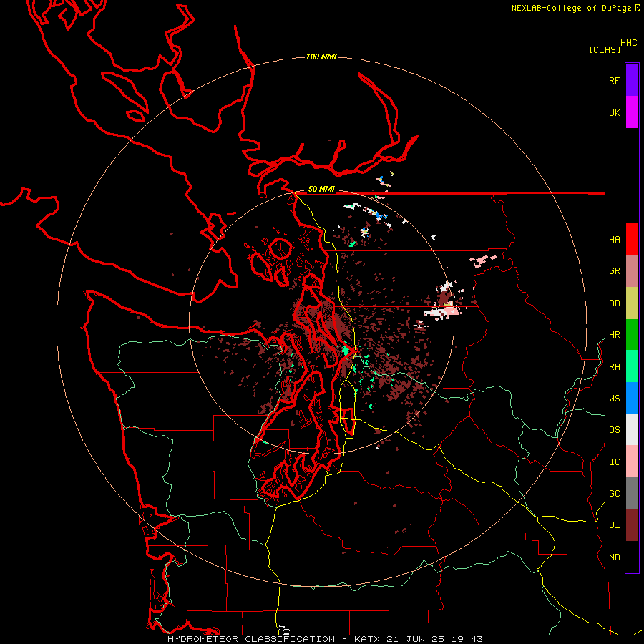This screenshot has width=644, height=644.
Task: Select the yellow BD big drops swatch
Action: coord(632,303)
